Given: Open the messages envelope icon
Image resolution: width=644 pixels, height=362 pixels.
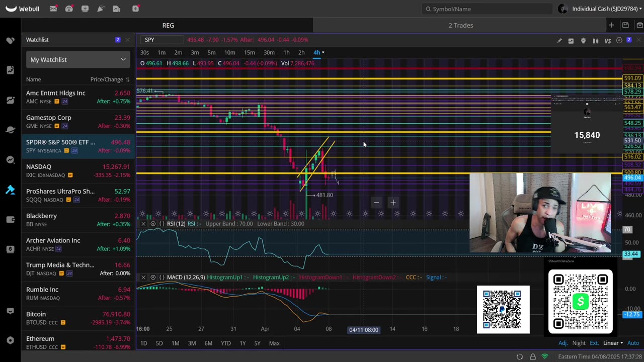Looking at the screenshot, I should click(x=53, y=9).
